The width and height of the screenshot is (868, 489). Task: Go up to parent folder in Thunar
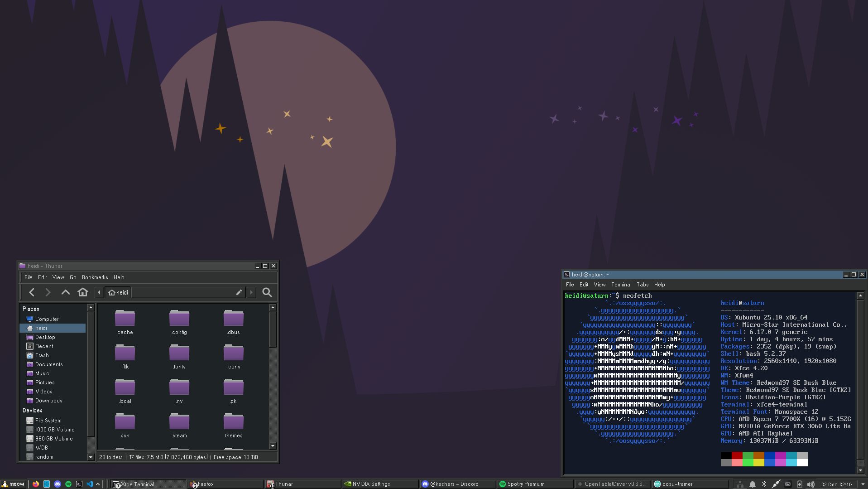coord(65,292)
